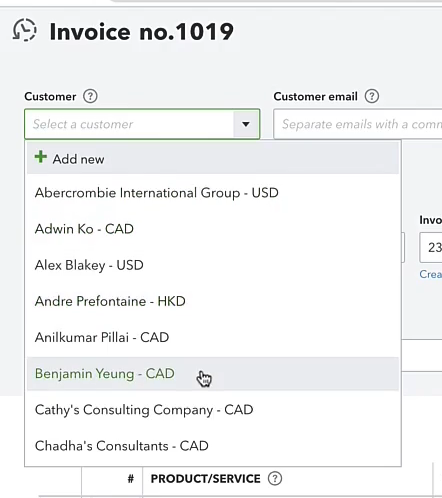Click the Product/Service help icon
The width and height of the screenshot is (442, 498).
tap(275, 479)
